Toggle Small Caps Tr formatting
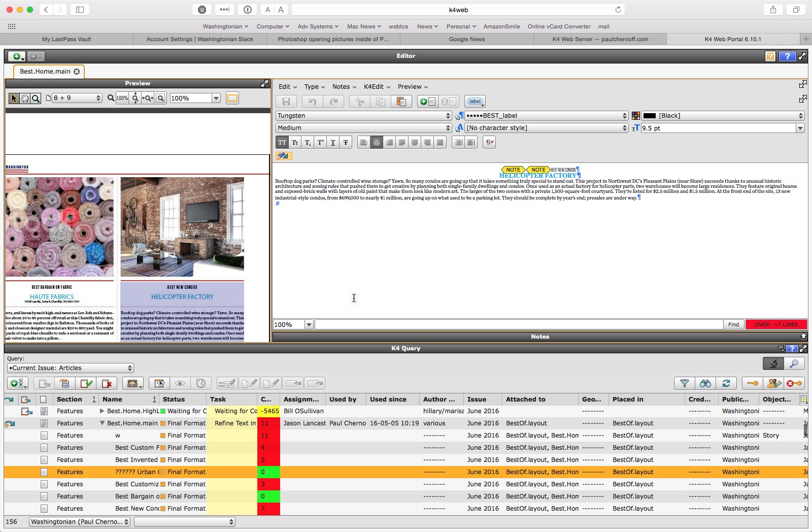The image size is (812, 532). pyautogui.click(x=295, y=143)
